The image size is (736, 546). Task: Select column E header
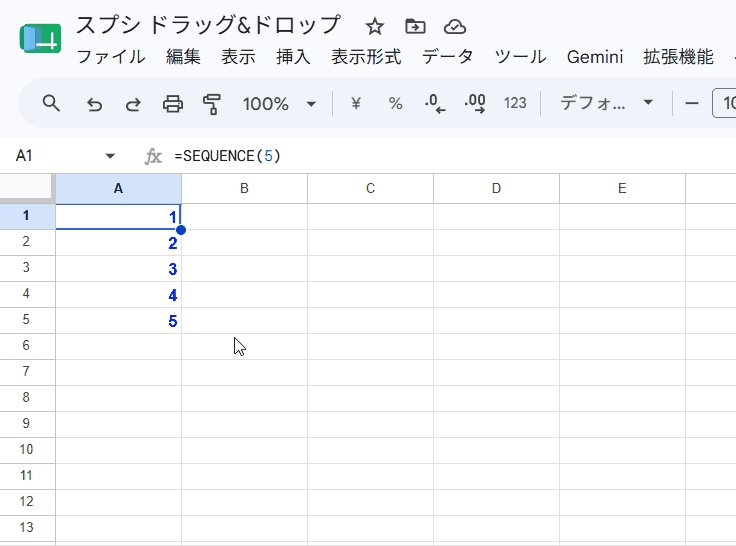[622, 189]
